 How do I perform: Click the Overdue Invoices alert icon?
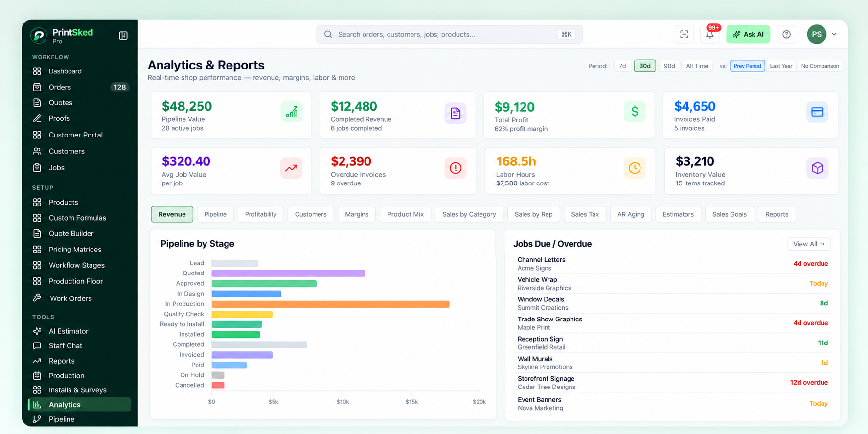pos(456,168)
